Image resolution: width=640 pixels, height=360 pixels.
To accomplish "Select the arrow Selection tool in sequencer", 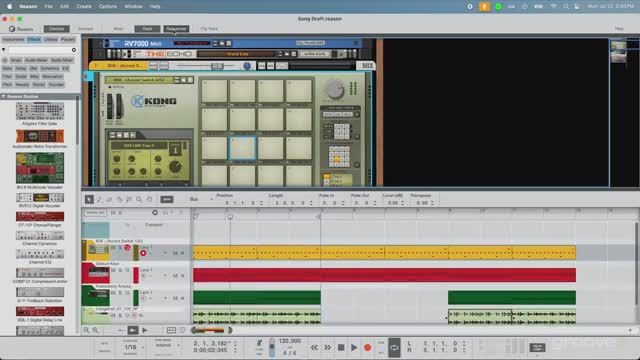I will 89,199.
